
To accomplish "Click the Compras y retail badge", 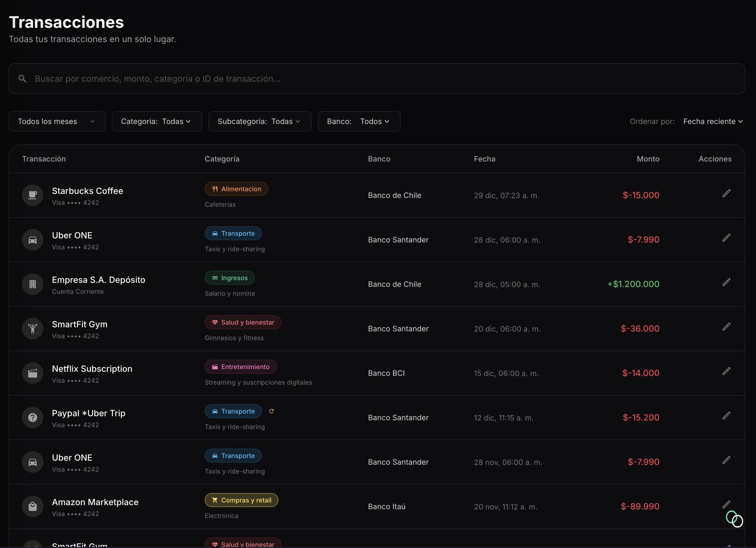I will [241, 500].
